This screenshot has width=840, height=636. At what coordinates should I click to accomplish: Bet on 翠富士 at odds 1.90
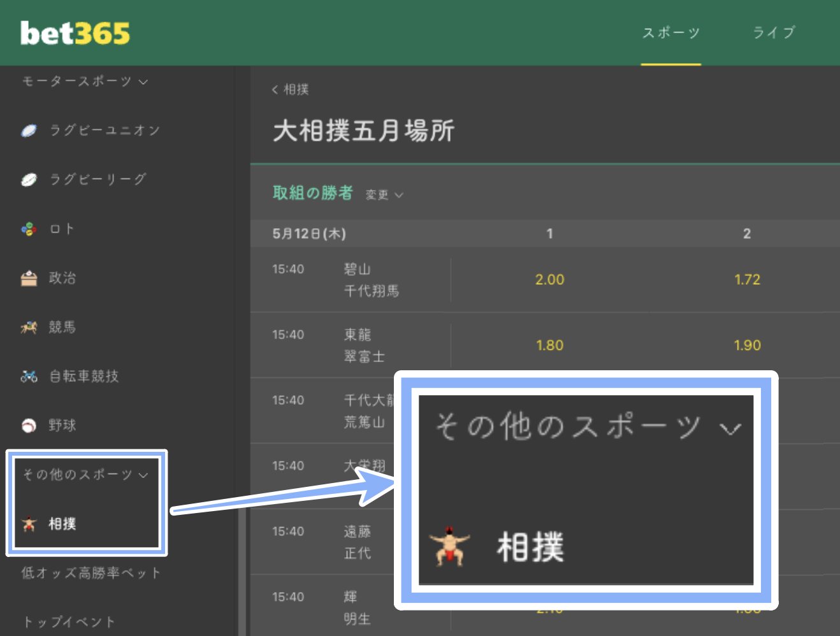747,345
